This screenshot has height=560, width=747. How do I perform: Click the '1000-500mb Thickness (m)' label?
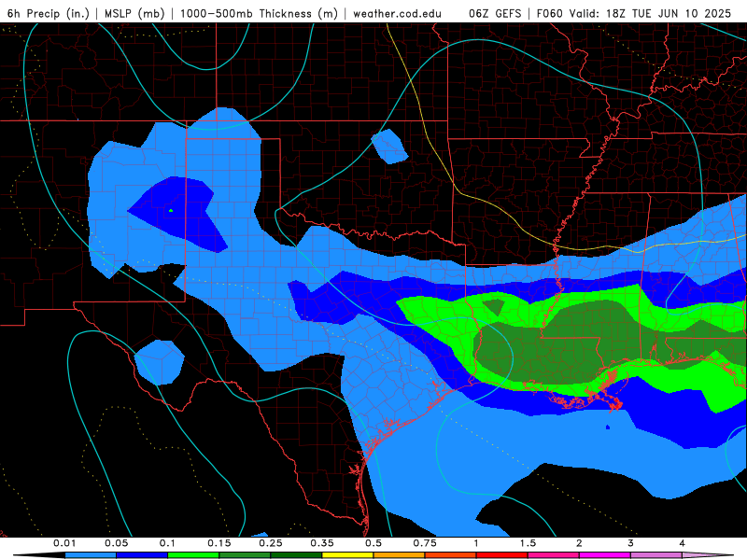pos(259,13)
